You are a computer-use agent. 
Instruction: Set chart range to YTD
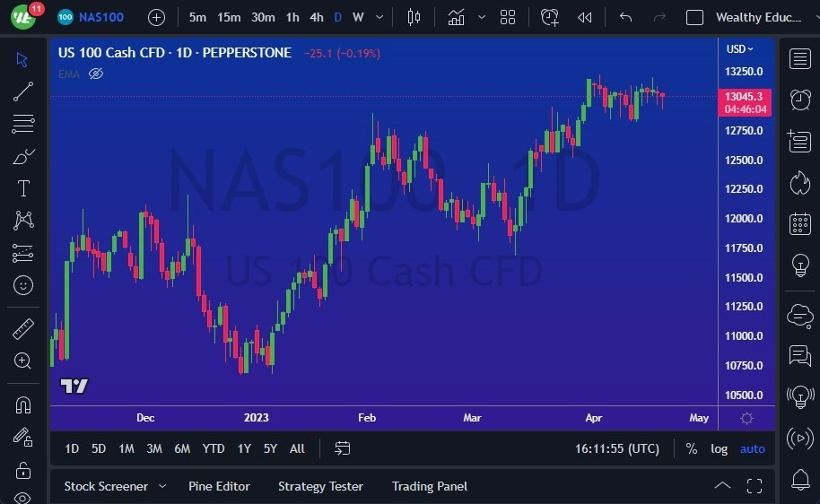click(x=214, y=448)
